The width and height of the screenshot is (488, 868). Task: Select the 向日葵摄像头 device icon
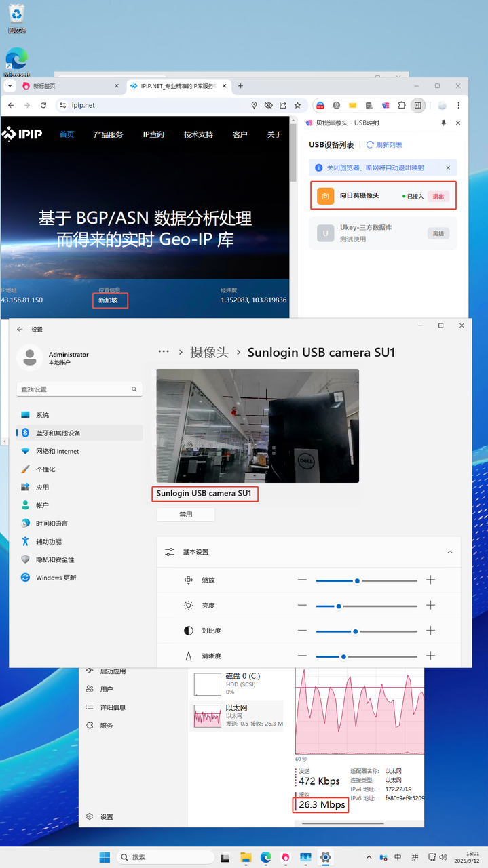coord(326,196)
